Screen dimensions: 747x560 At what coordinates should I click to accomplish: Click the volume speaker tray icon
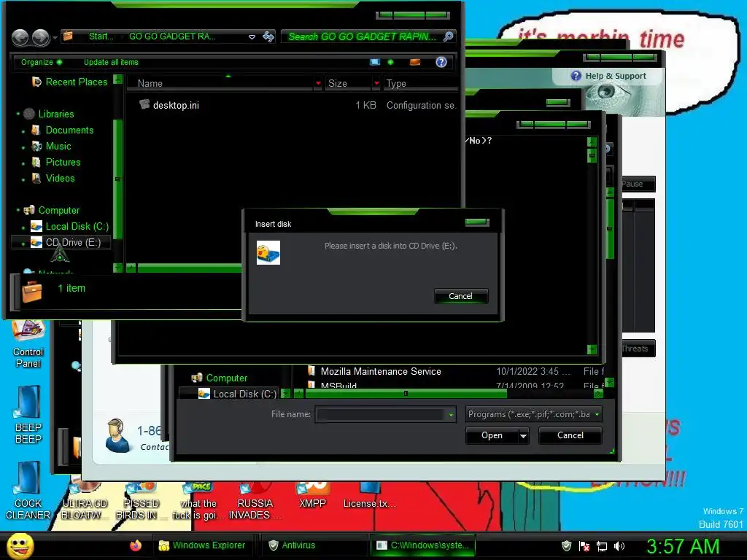click(619, 545)
